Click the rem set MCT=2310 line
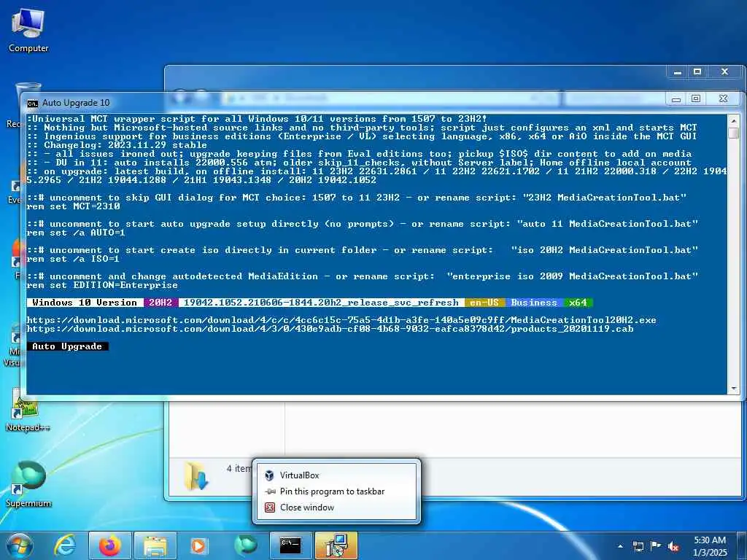The width and height of the screenshot is (747, 560). click(x=74, y=206)
